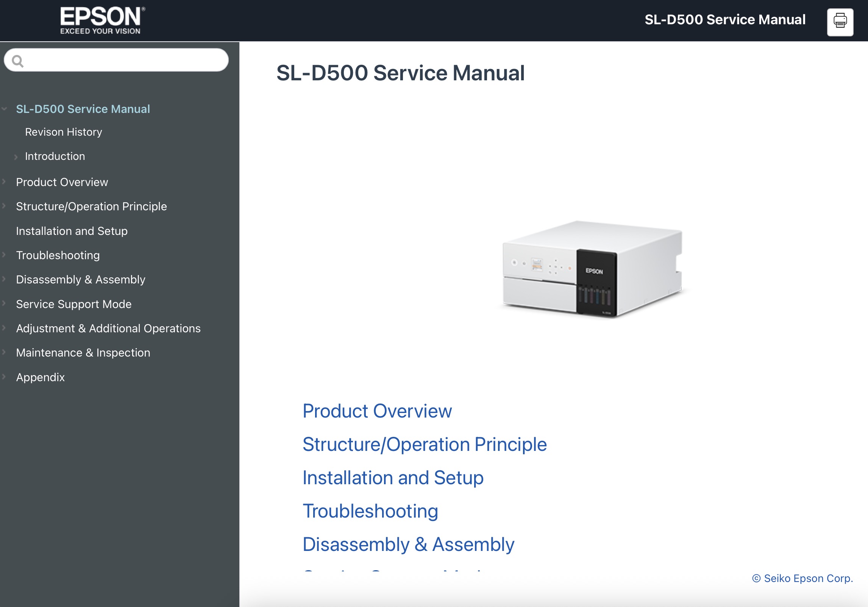
Task: Expand Product Overview in the sidebar
Action: coord(4,182)
